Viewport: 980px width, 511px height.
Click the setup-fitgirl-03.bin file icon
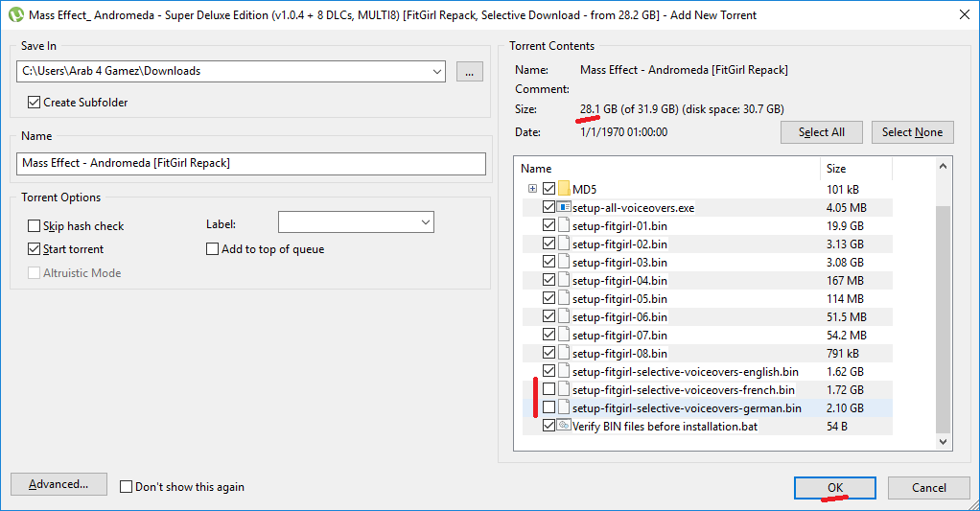(x=564, y=262)
